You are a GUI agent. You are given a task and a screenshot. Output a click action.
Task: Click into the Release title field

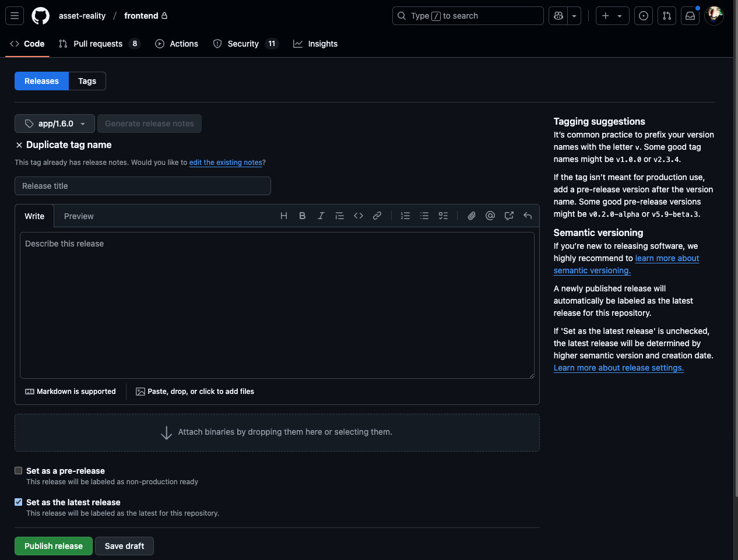tap(143, 186)
